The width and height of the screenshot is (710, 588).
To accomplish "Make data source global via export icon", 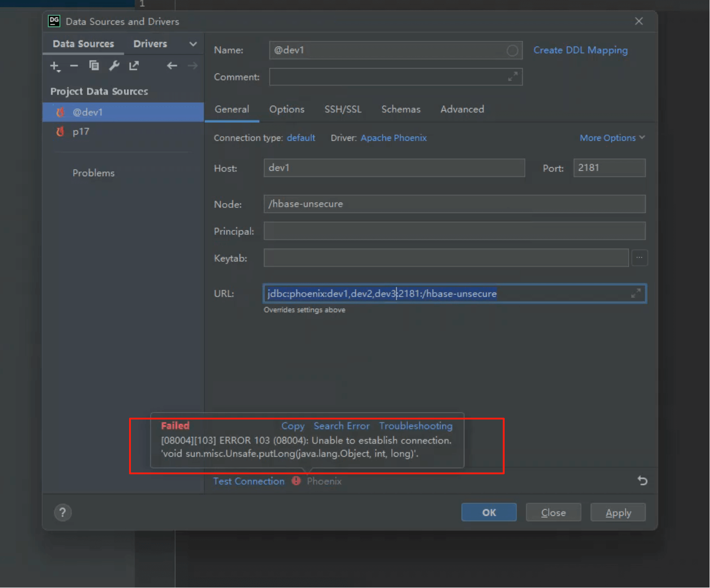I will tap(134, 66).
